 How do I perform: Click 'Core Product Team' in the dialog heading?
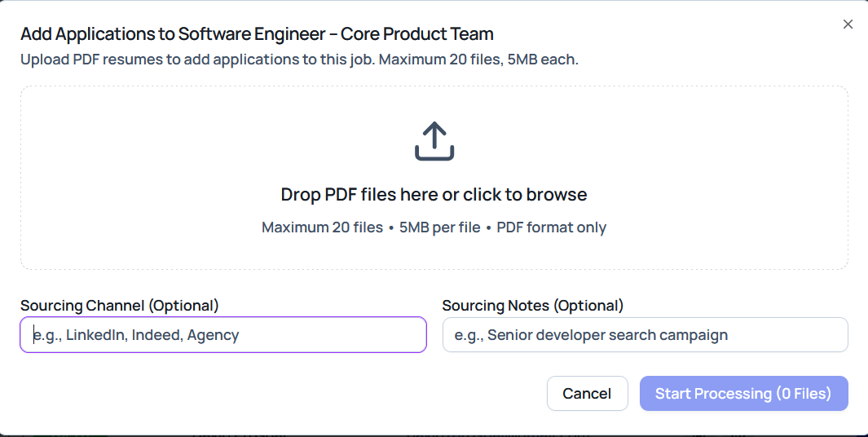pyautogui.click(x=416, y=34)
